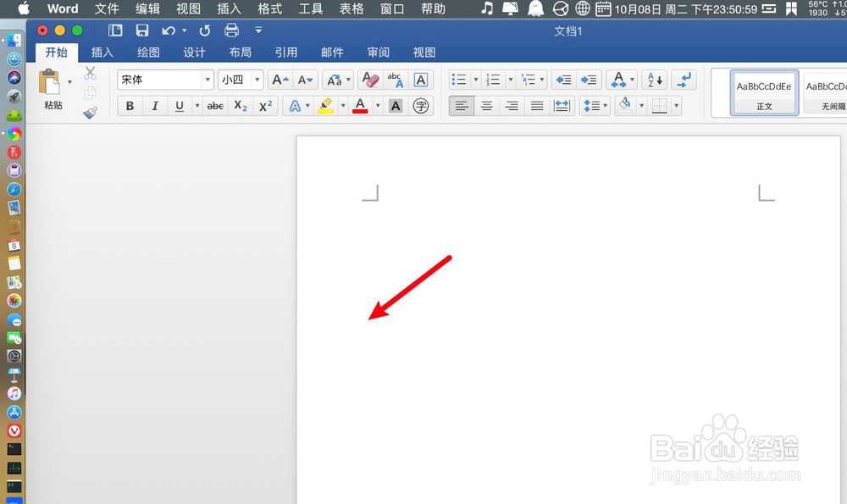Click the sidebar layout icon in title bar
This screenshot has height=504, width=847.
[x=115, y=30]
